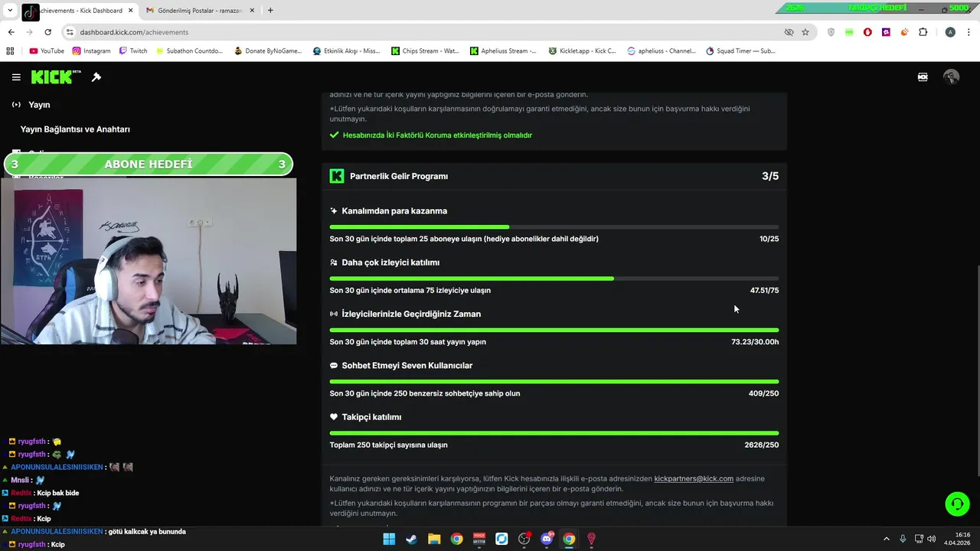Image resolution: width=980 pixels, height=551 pixels.
Task: Open the tab search dropdown arrow
Action: 10,11
